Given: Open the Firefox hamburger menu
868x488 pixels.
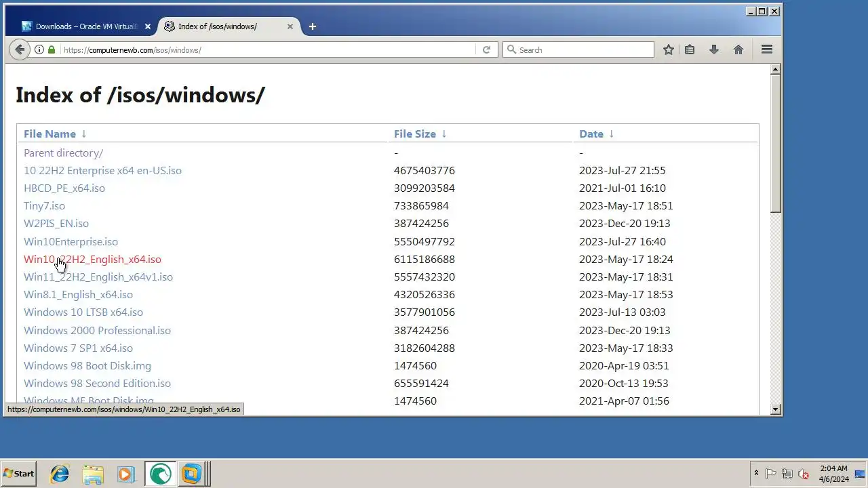Looking at the screenshot, I should point(767,49).
